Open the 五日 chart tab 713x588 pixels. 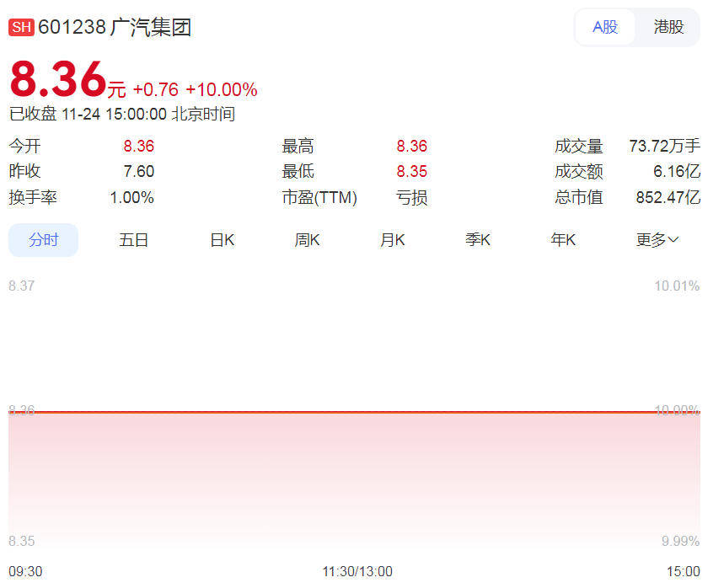[x=133, y=239]
